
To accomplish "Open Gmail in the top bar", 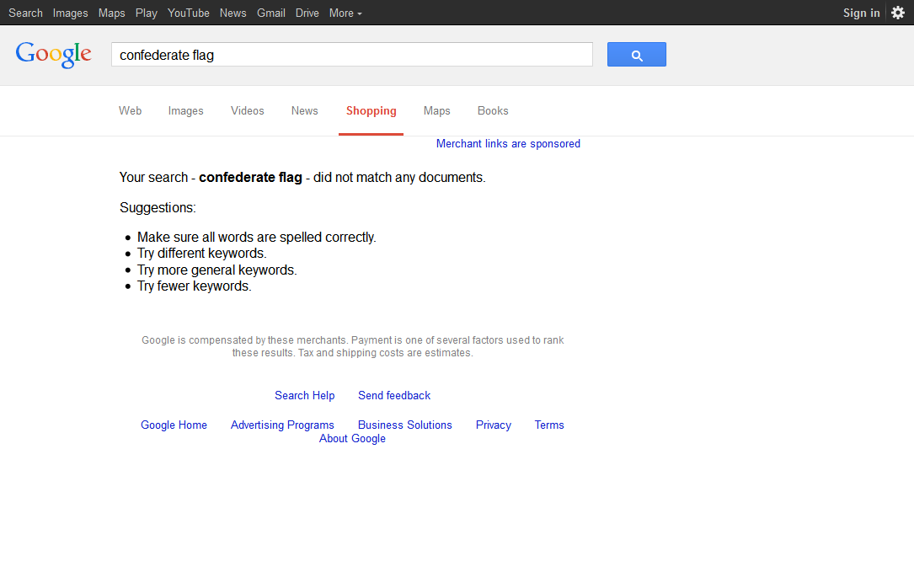I will tap(271, 13).
